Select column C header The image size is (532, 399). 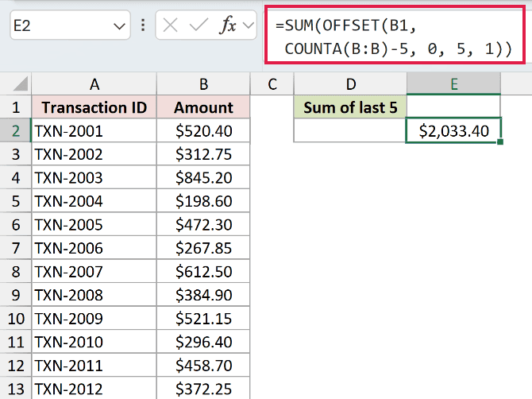click(272, 84)
